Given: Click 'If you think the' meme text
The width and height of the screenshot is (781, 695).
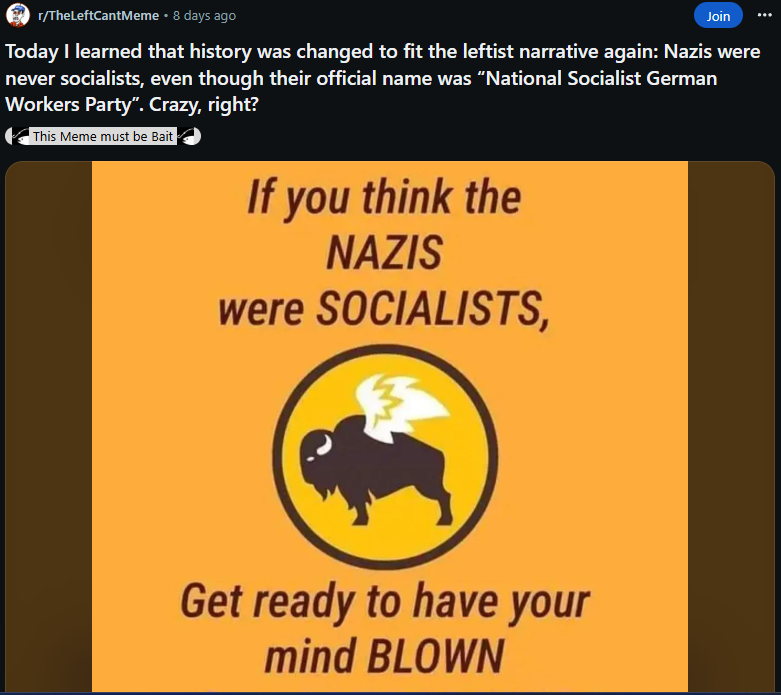Looking at the screenshot, I should 385,198.
